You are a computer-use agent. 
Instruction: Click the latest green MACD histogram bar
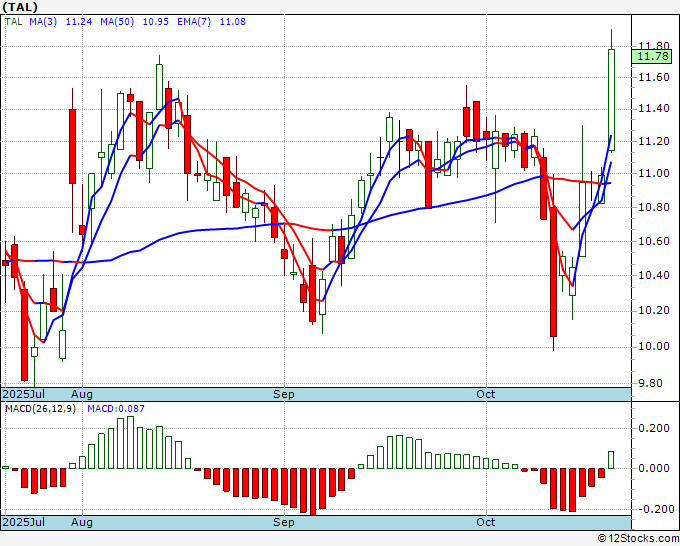click(x=611, y=460)
